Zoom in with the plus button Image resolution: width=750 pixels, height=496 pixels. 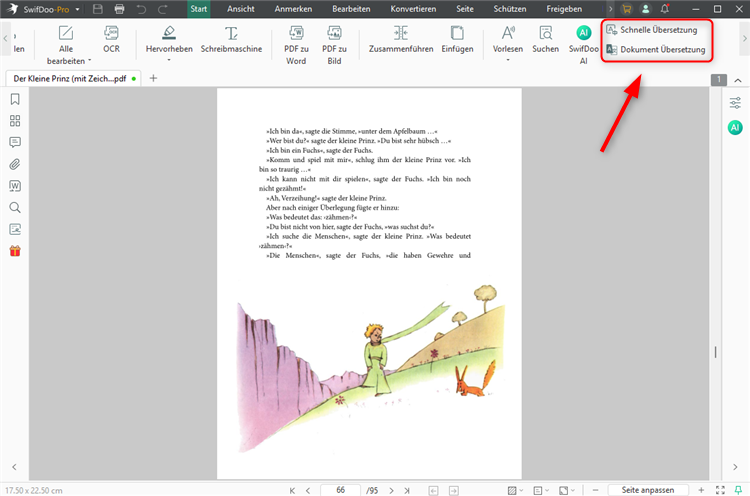(701, 490)
